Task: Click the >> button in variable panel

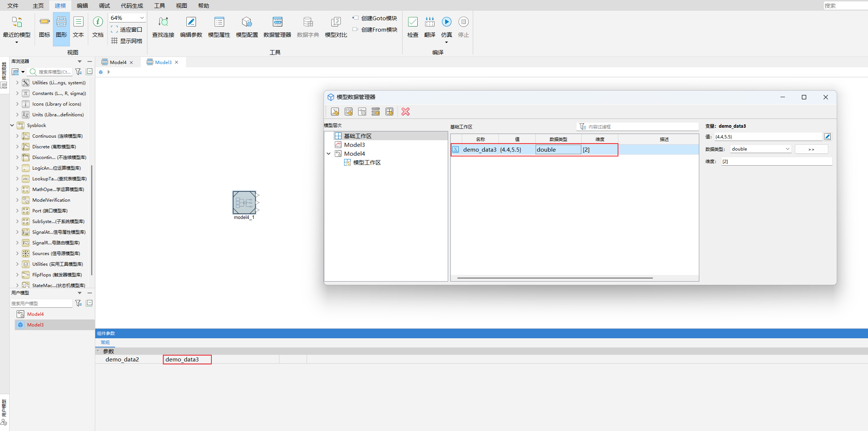Action: point(811,149)
